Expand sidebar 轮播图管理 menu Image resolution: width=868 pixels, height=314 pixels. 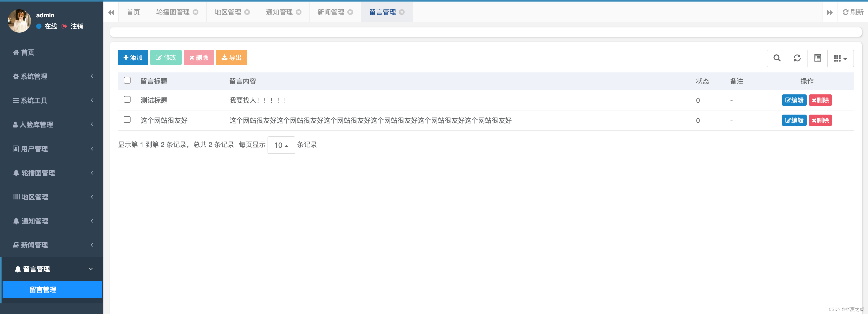(x=51, y=173)
